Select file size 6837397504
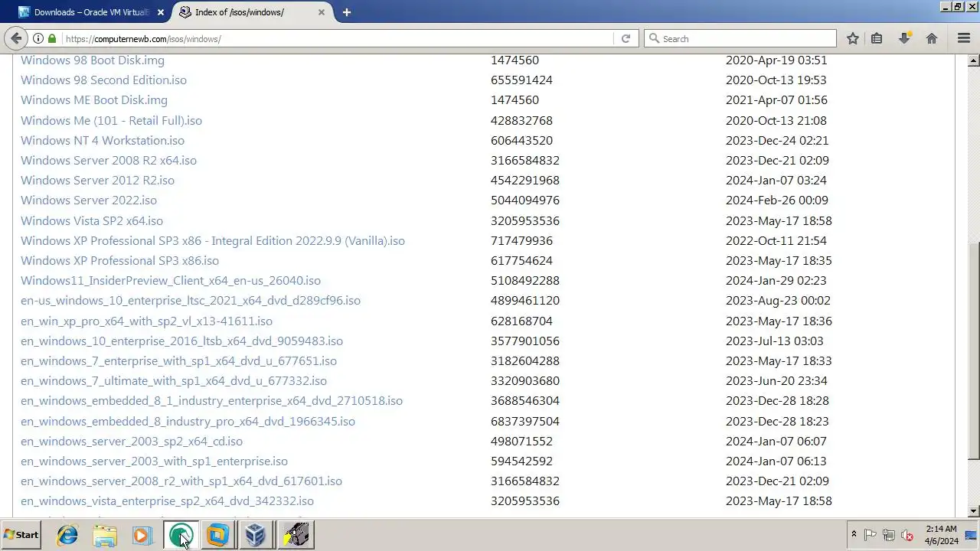Image resolution: width=980 pixels, height=551 pixels. pos(525,421)
